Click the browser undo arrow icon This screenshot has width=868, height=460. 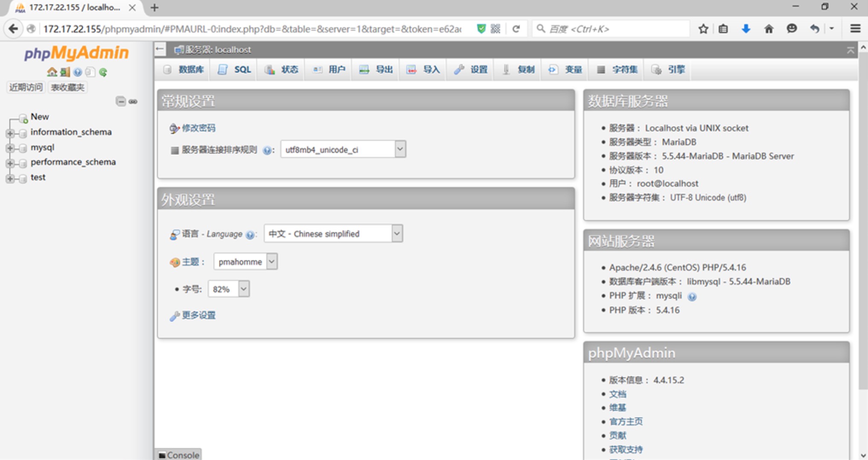coord(815,29)
